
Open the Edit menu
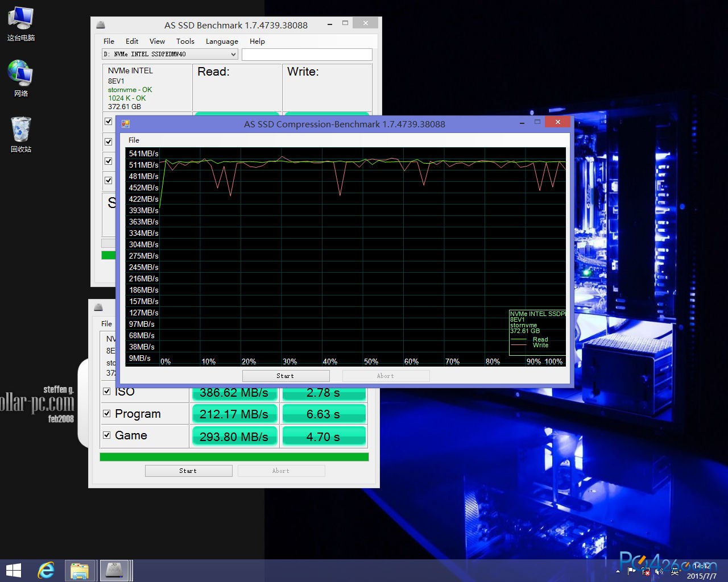(132, 41)
